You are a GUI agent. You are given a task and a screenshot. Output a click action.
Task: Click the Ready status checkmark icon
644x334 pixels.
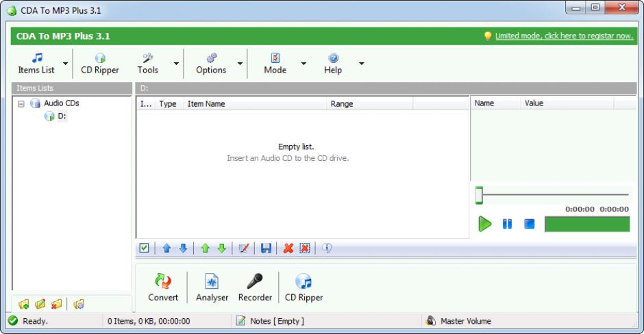pyautogui.click(x=13, y=320)
